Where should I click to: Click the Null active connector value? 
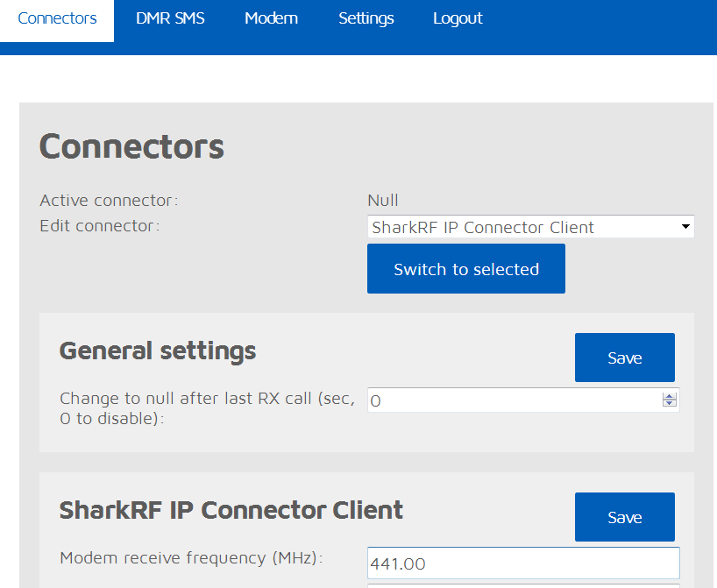383,201
